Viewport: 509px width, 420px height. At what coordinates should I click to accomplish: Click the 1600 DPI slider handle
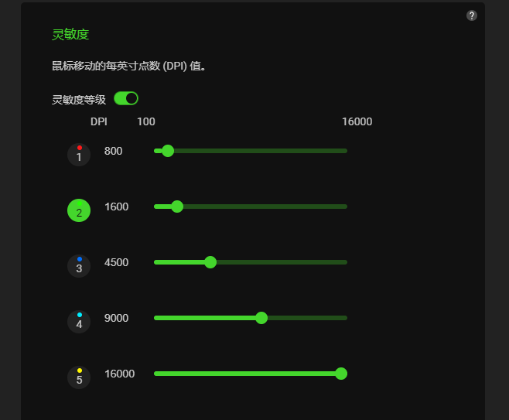177,207
